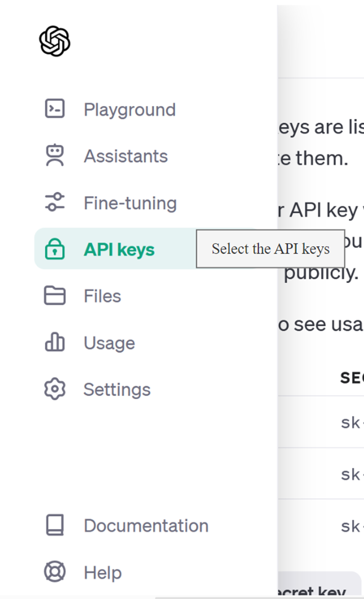364x599 pixels.
Task: Open the Files label in sidebar
Action: tap(102, 296)
